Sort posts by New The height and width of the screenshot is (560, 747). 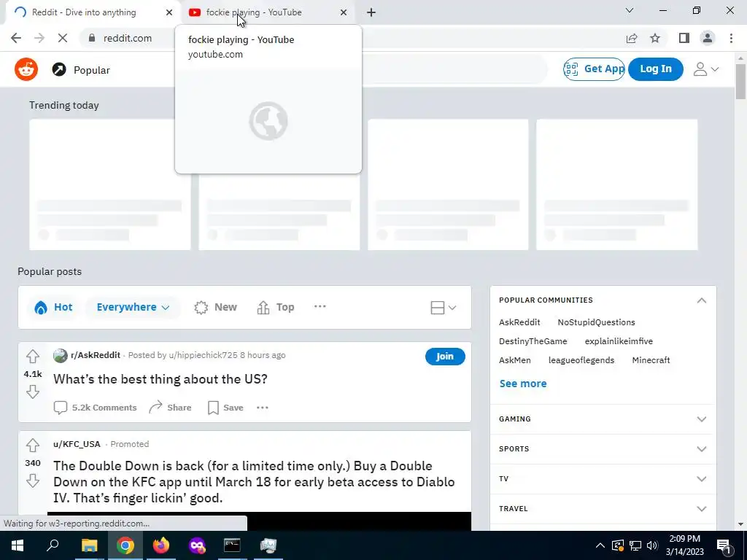(x=215, y=307)
